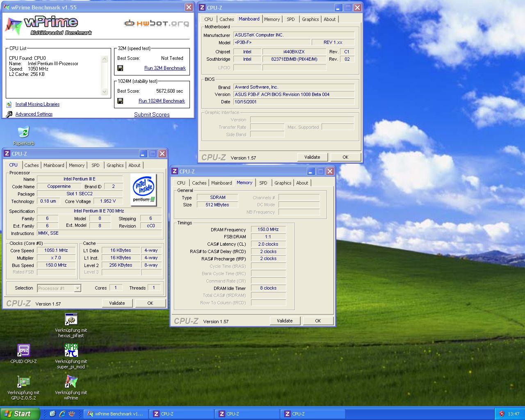Open the Papierkorb recycle bin icon
The height and width of the screenshot is (420, 525).
point(23,132)
